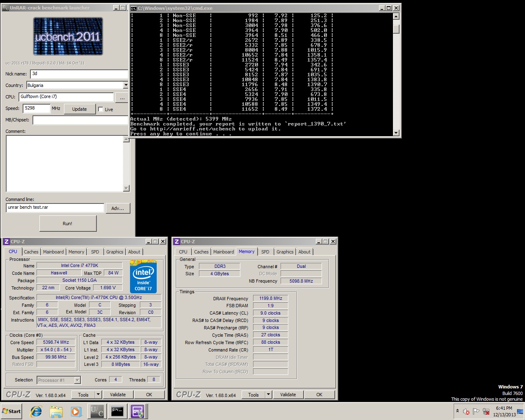The image size is (525, 420).
Task: Open SPD tab in left CPU-Z
Action: coord(95,252)
